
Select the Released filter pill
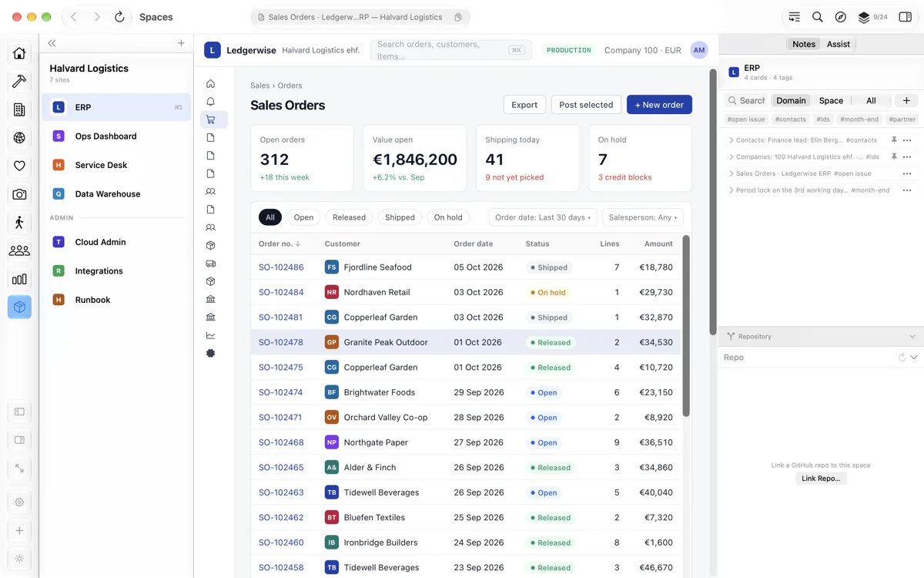point(349,217)
